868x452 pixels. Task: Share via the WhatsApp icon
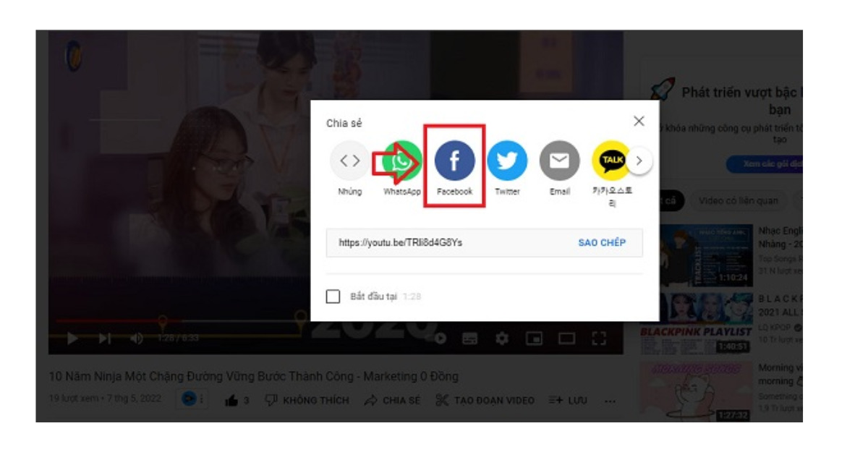[x=401, y=161]
